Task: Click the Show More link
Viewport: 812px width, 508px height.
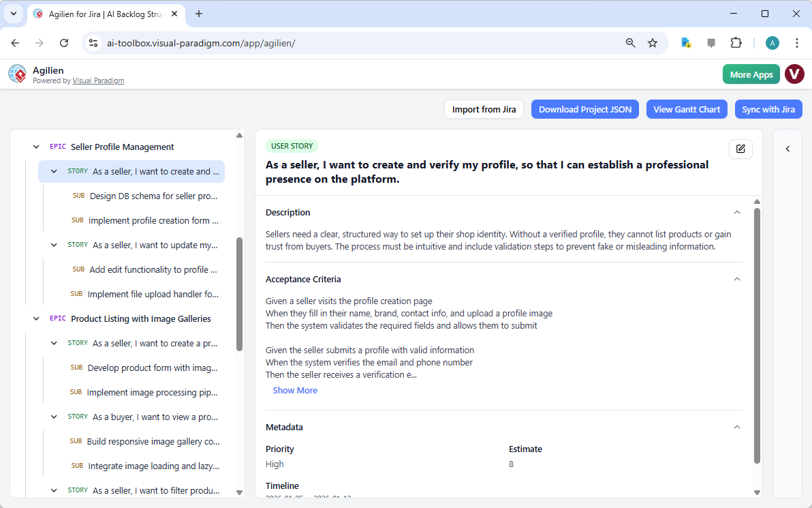Action: coord(294,389)
